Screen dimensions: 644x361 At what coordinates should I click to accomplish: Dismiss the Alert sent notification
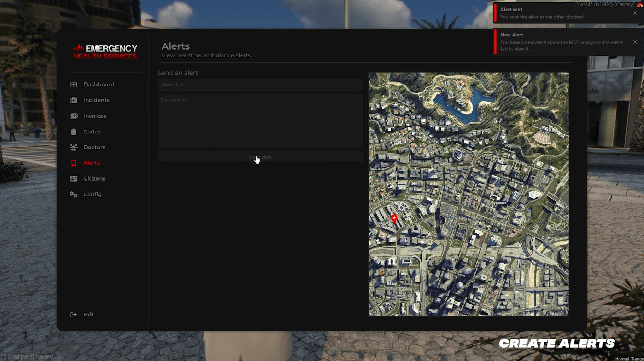pyautogui.click(x=635, y=13)
